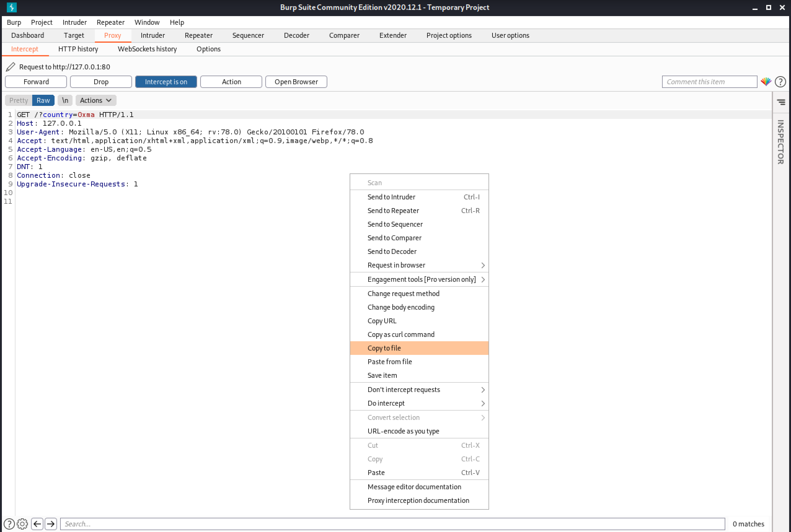
Task: Click the pencil edit icon beside request URL
Action: (x=11, y=67)
